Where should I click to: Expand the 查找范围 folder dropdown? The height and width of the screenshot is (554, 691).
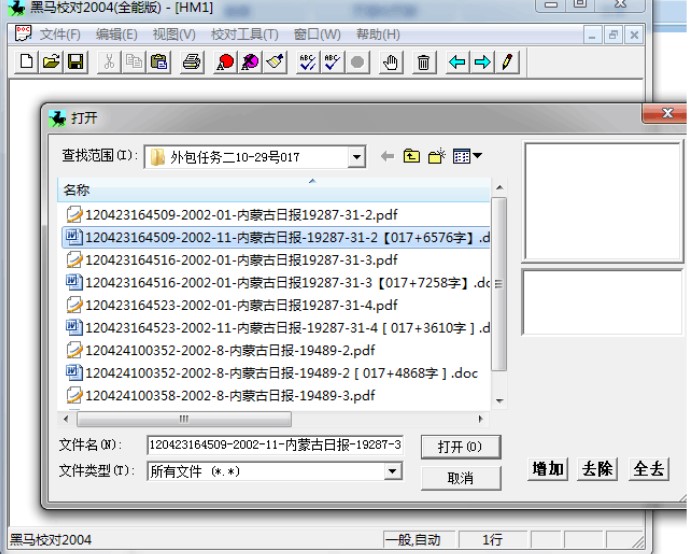[357, 157]
